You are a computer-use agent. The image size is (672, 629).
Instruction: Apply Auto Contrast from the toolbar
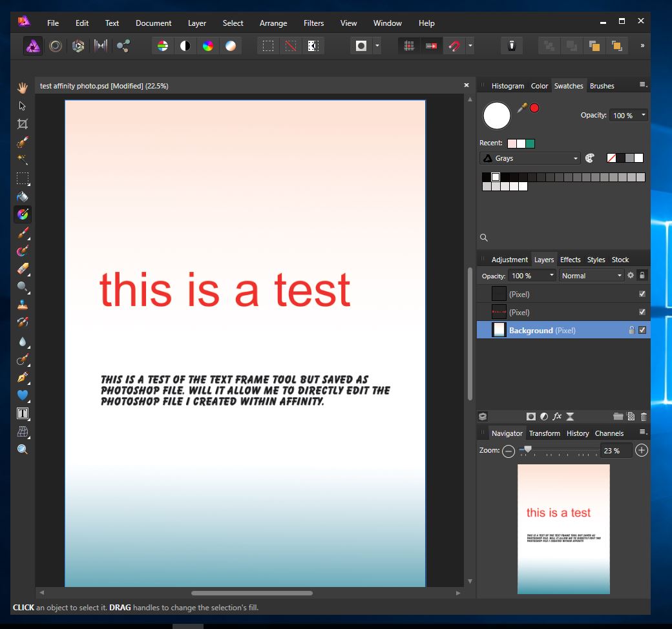pyautogui.click(x=185, y=46)
